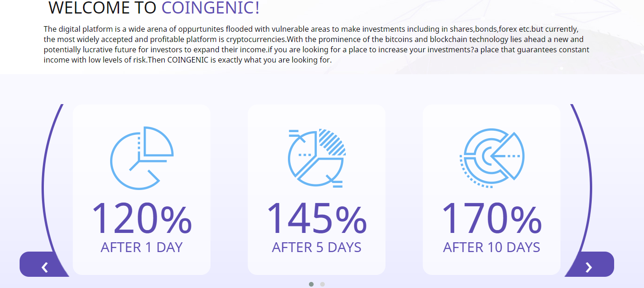The image size is (644, 288).
Task: Click the circular arrow chart icon above 170%
Action: pyautogui.click(x=492, y=158)
